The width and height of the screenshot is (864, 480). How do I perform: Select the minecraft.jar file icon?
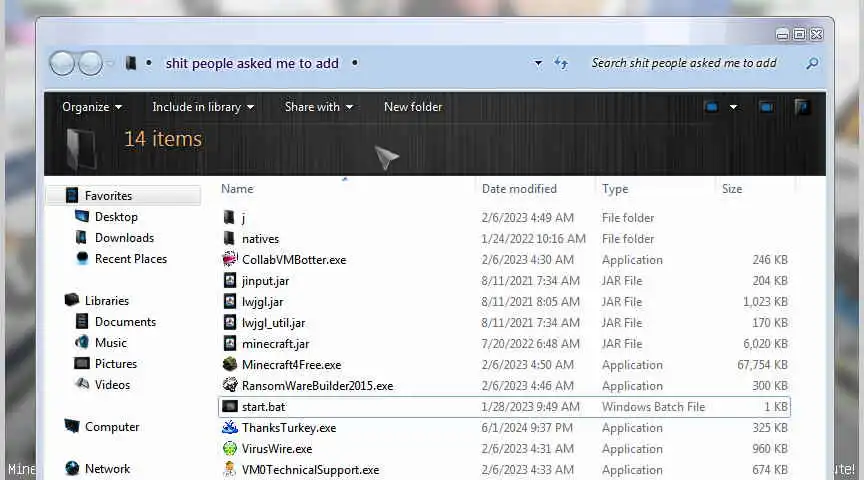[230, 343]
